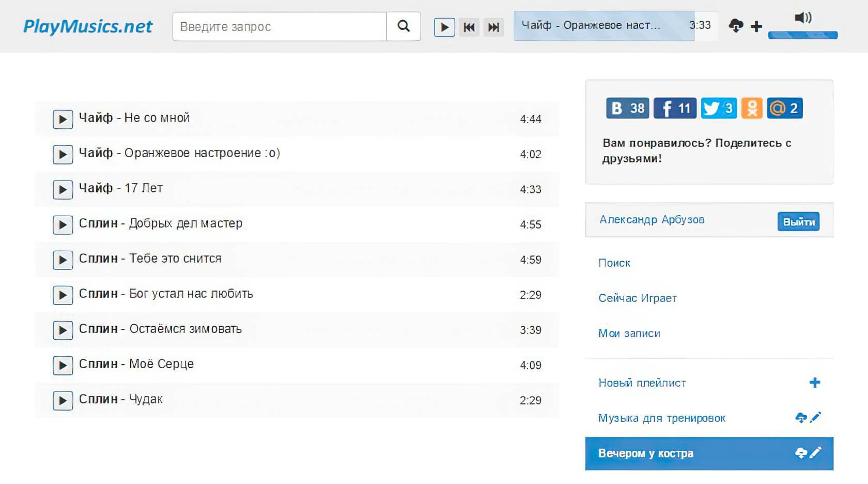Image resolution: width=868 pixels, height=484 pixels.
Task: Open the Мои записи menu item
Action: [x=629, y=334]
